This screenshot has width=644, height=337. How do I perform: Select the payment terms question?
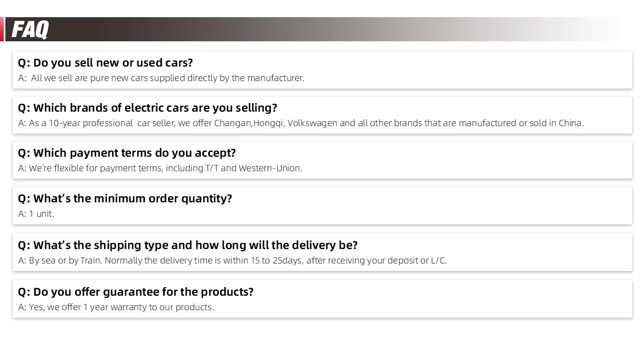coord(127,153)
